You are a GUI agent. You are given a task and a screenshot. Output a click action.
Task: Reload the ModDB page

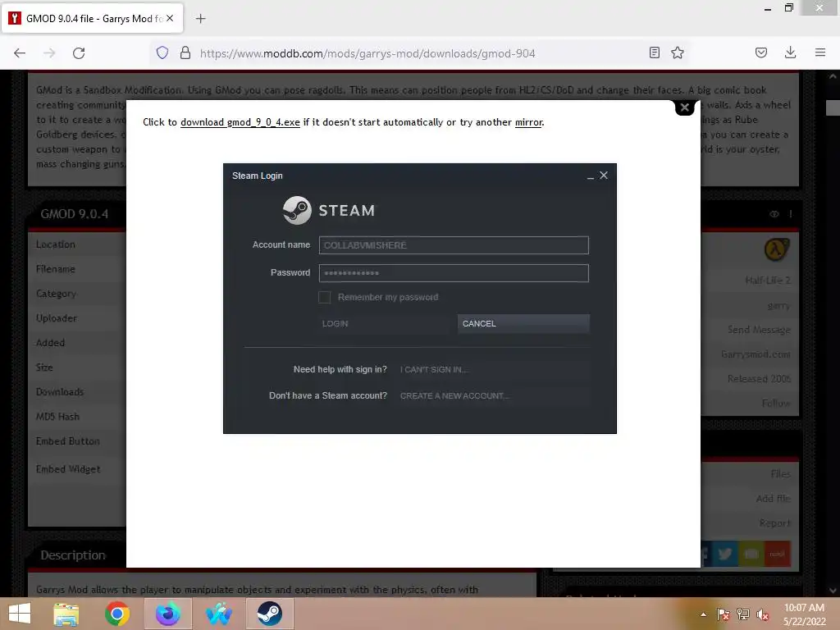pyautogui.click(x=79, y=52)
